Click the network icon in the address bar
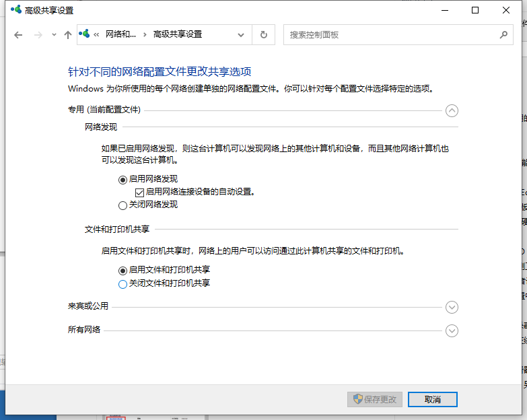 tap(85, 34)
